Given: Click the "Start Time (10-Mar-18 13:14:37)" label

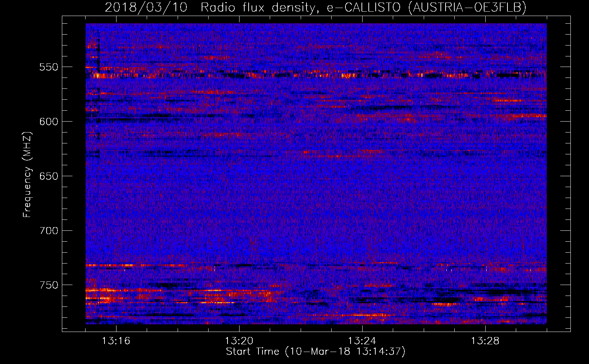Looking at the screenshot, I should pos(316,352).
